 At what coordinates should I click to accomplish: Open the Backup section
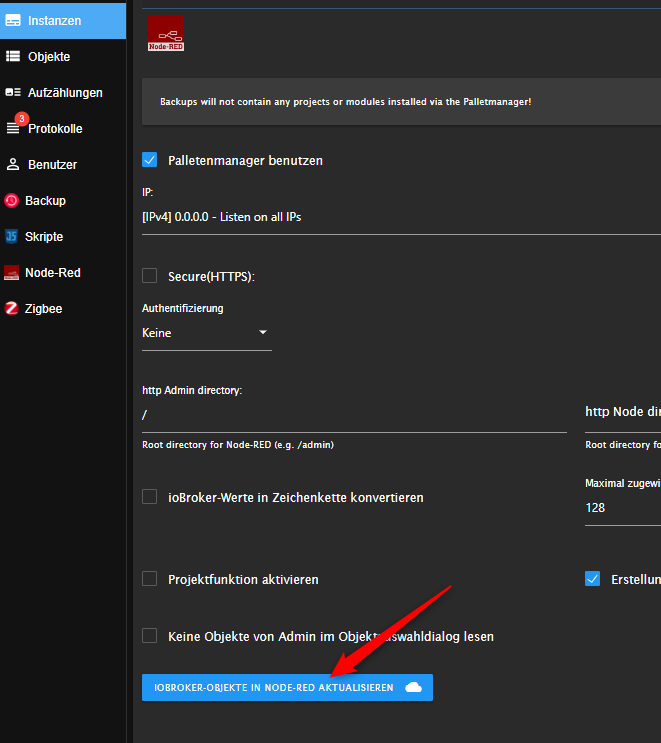63,200
